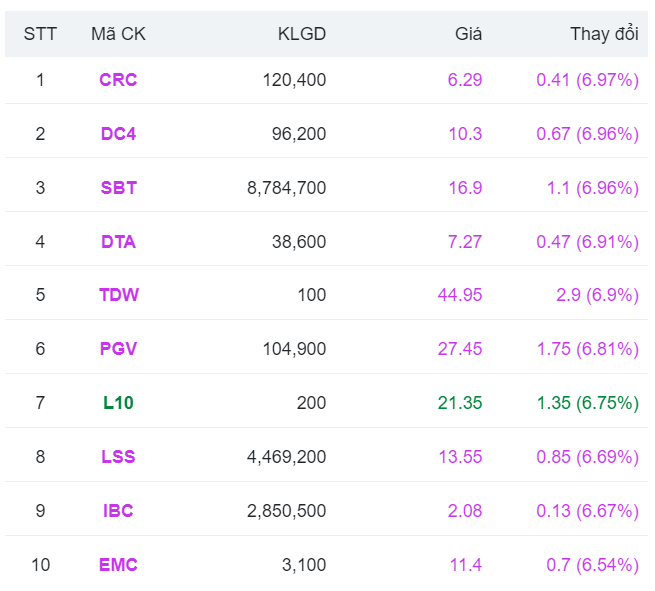Click the STT column header
The height and width of the screenshot is (591, 655).
click(40, 34)
